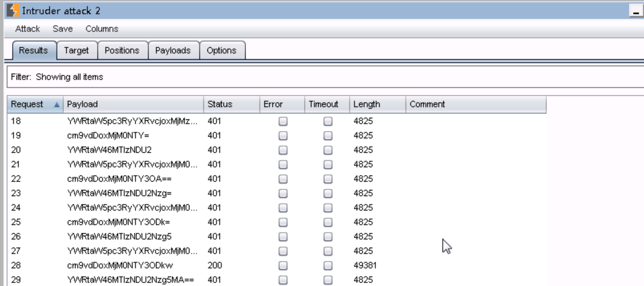Click the Burp Intruder attack window icon

click(12, 10)
